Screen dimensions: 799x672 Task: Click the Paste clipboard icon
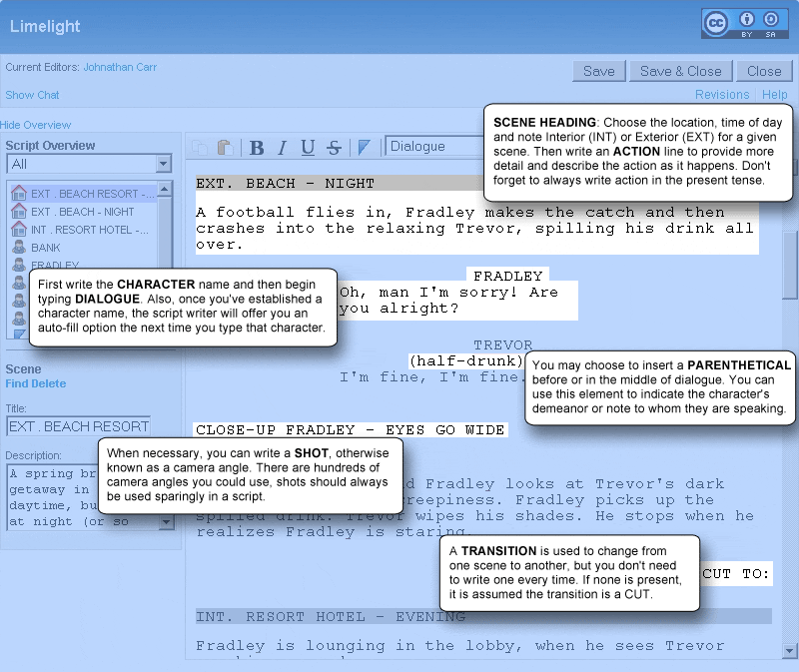225,148
